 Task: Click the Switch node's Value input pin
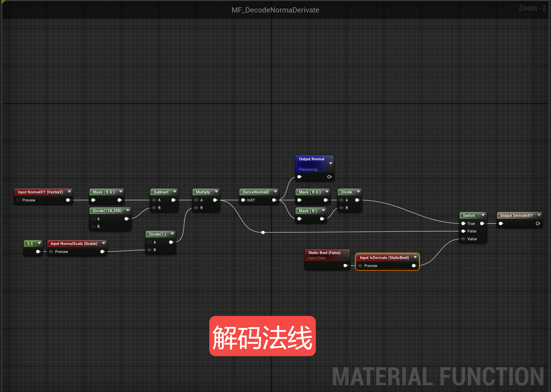click(x=463, y=239)
